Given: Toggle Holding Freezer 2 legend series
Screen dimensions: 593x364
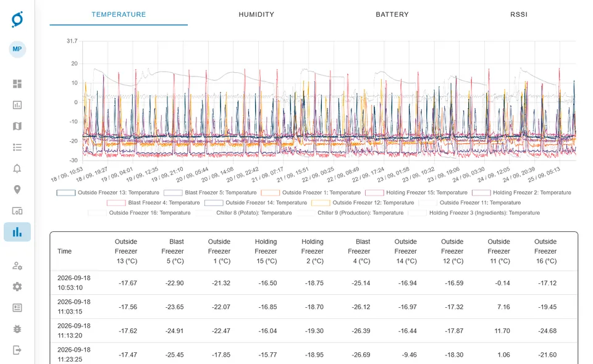Looking at the screenshot, I should click(521, 192).
